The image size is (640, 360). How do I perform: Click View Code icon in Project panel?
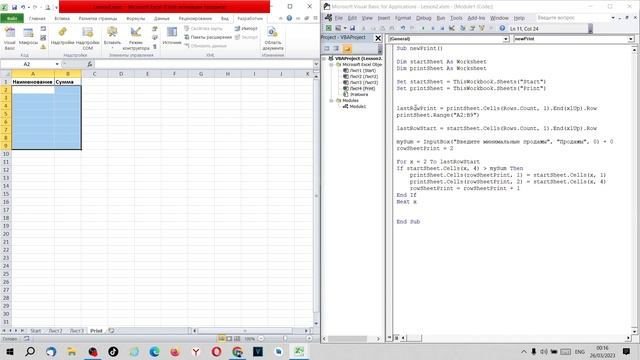point(327,49)
